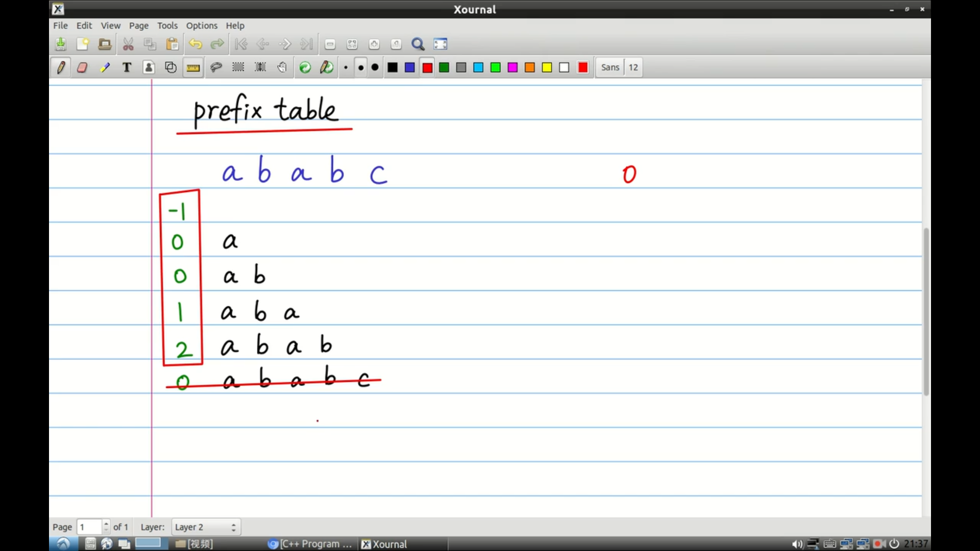The image size is (980, 551).
Task: Open the Layer 2 dropdown
Action: 205,527
